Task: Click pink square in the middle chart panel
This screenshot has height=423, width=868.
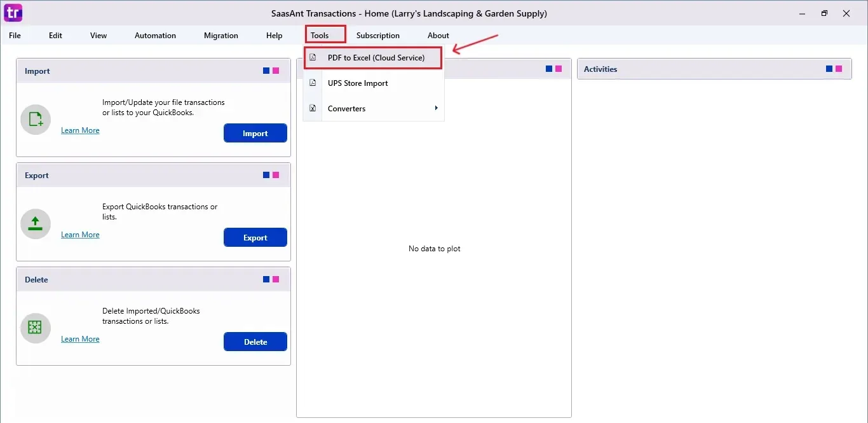Action: point(559,69)
